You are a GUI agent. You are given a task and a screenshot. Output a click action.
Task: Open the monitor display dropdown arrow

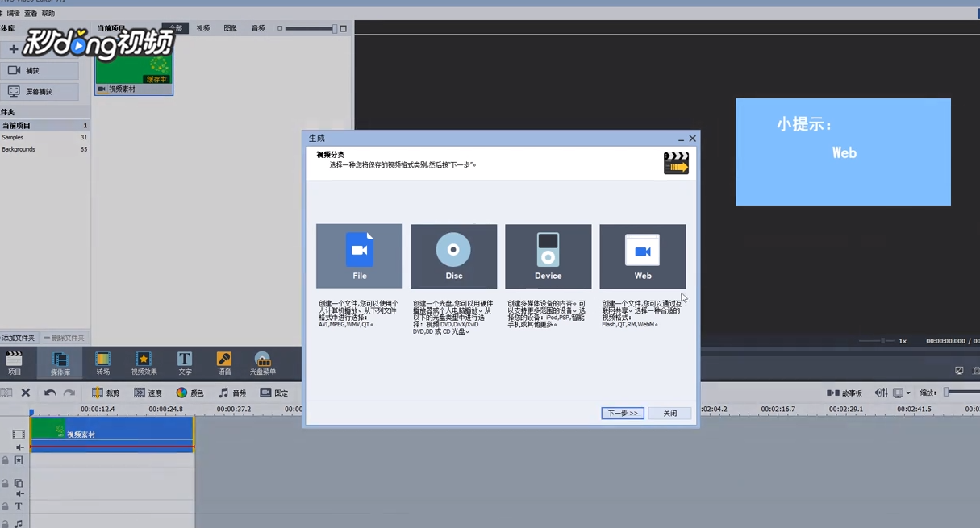coord(910,393)
